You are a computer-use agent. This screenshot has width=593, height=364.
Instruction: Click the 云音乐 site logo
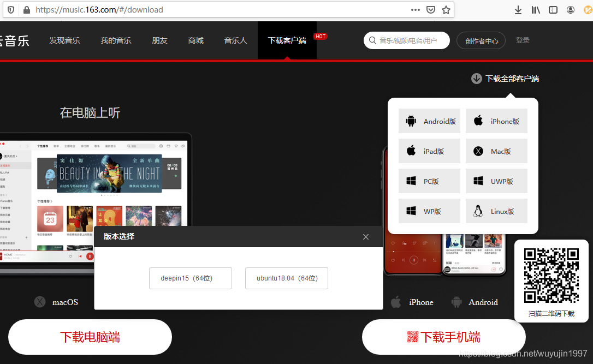point(14,40)
